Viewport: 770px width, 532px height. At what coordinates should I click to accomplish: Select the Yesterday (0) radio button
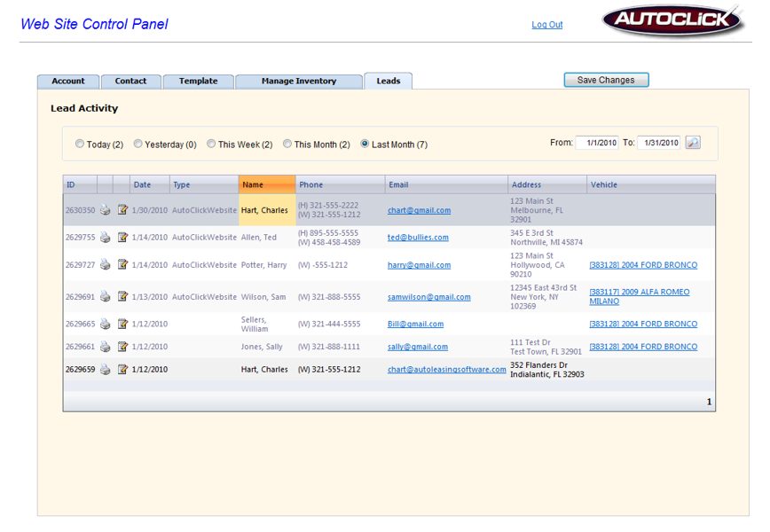138,144
